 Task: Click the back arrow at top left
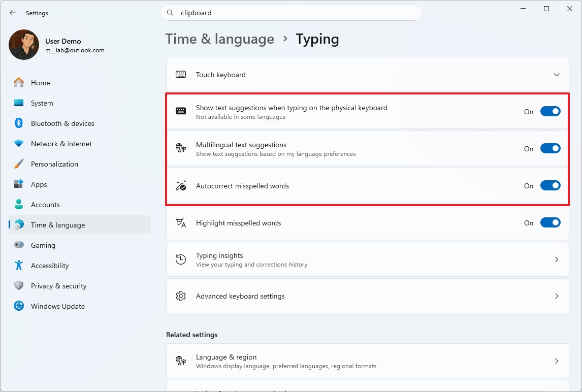[12, 13]
